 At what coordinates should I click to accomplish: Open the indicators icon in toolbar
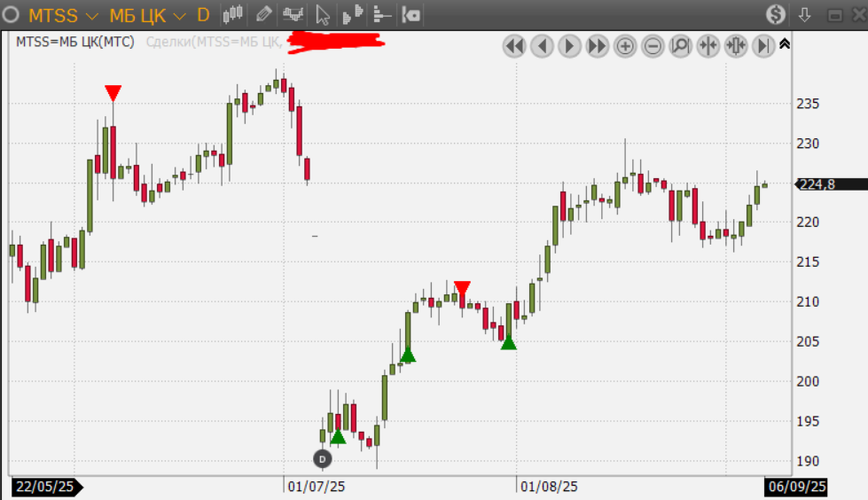tap(293, 15)
